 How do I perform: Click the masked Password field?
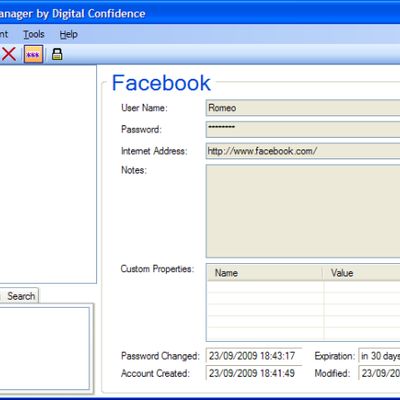(x=303, y=129)
